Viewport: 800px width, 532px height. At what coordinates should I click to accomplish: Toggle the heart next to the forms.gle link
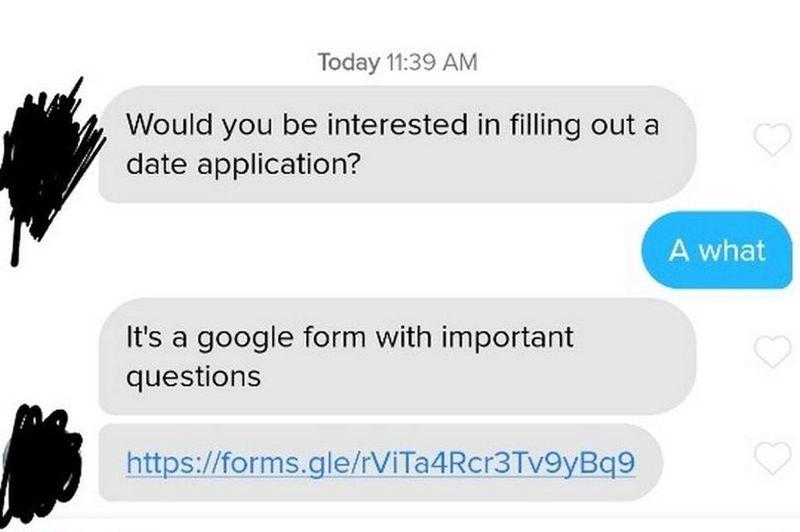coord(770,459)
